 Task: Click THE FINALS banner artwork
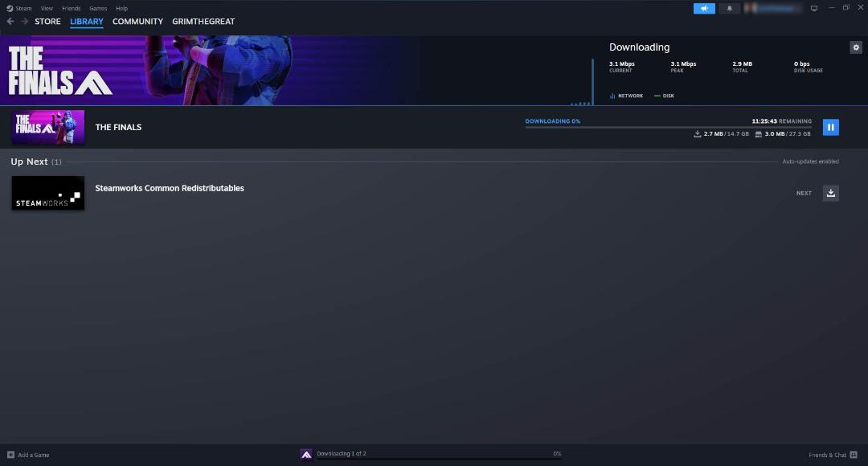211,70
